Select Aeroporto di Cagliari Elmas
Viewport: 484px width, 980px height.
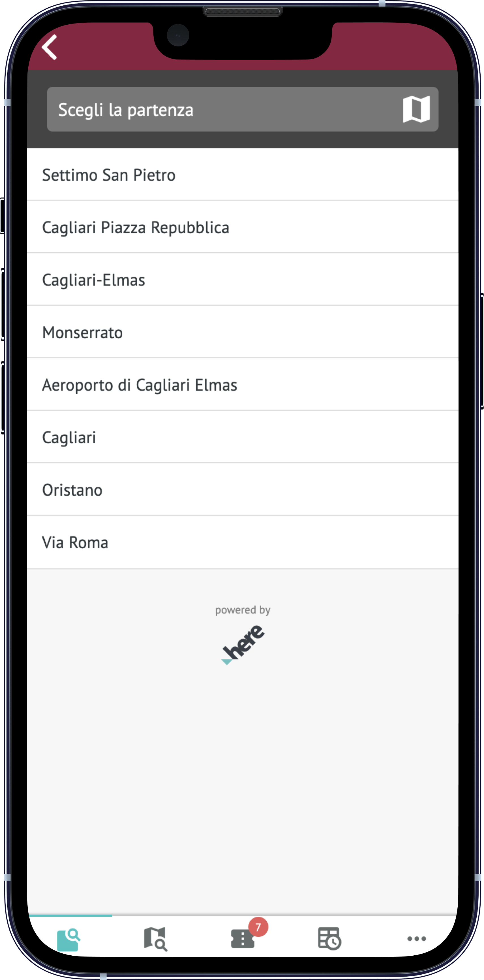click(x=243, y=385)
